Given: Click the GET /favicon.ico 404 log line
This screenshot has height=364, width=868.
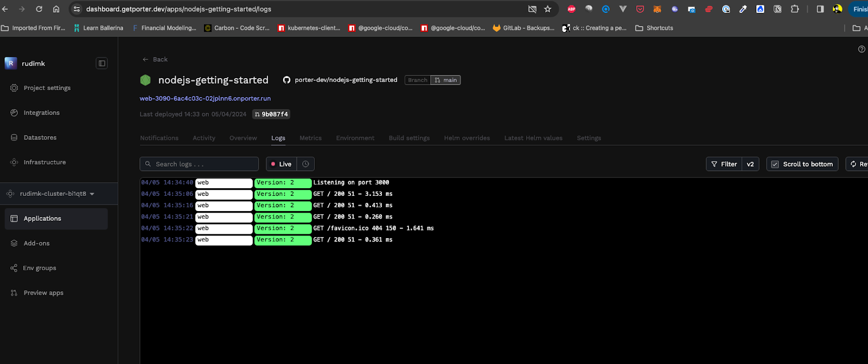Looking at the screenshot, I should pos(373,228).
